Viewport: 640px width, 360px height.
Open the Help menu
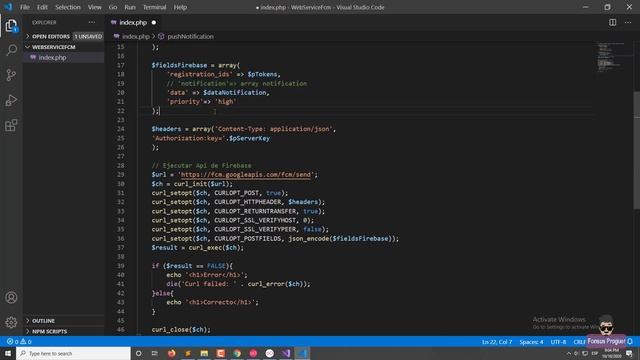tap(180, 7)
